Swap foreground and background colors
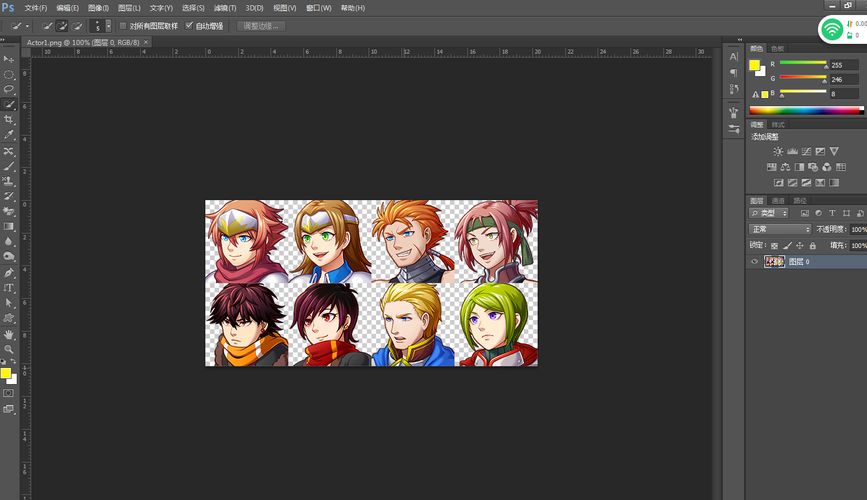The width and height of the screenshot is (867, 500). (13, 362)
